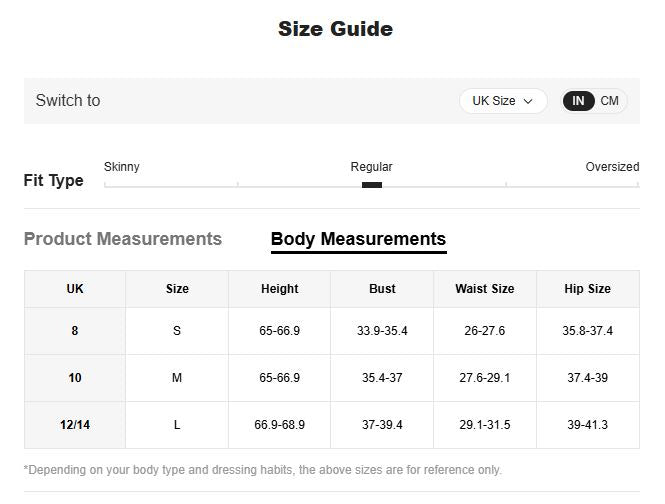665x504 pixels.
Task: Click the L size cell
Action: [177, 425]
